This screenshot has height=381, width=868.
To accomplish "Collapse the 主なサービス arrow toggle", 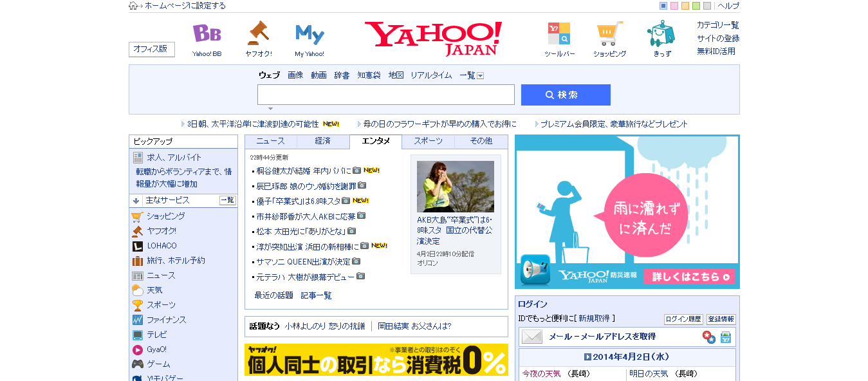I will click(136, 201).
